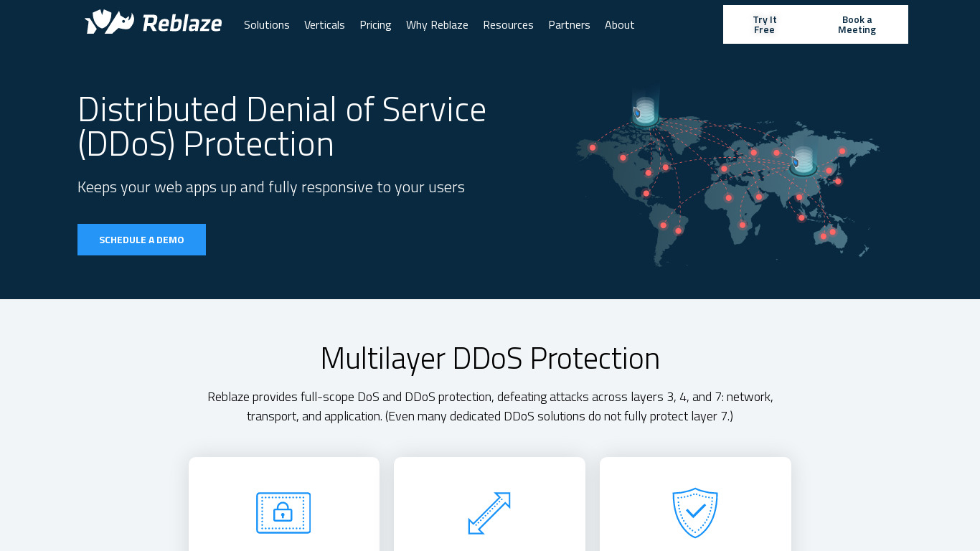The image size is (980, 551).
Task: Open the Verticals menu
Action: click(x=324, y=25)
